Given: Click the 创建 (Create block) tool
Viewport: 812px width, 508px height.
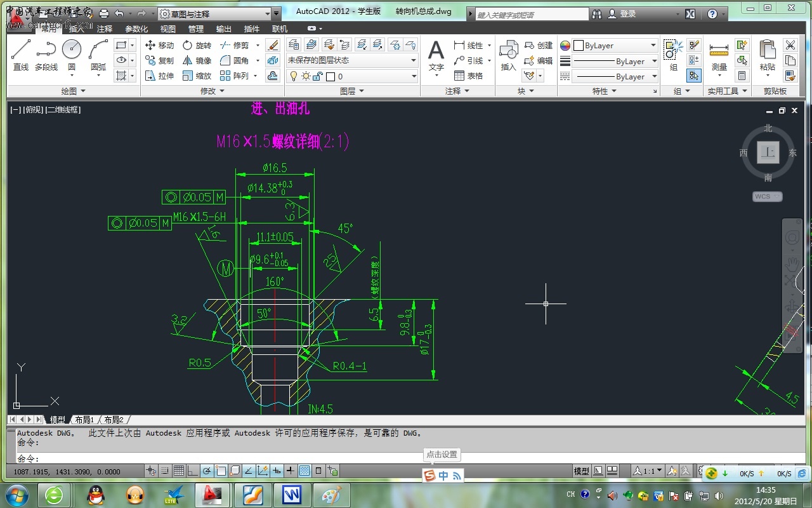Looking at the screenshot, I should click(x=539, y=45).
